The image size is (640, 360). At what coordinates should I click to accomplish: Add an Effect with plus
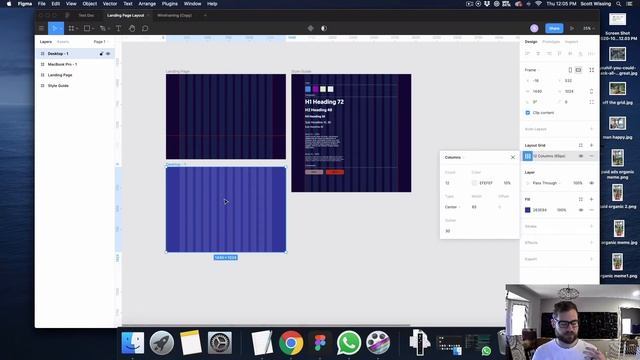[591, 242]
